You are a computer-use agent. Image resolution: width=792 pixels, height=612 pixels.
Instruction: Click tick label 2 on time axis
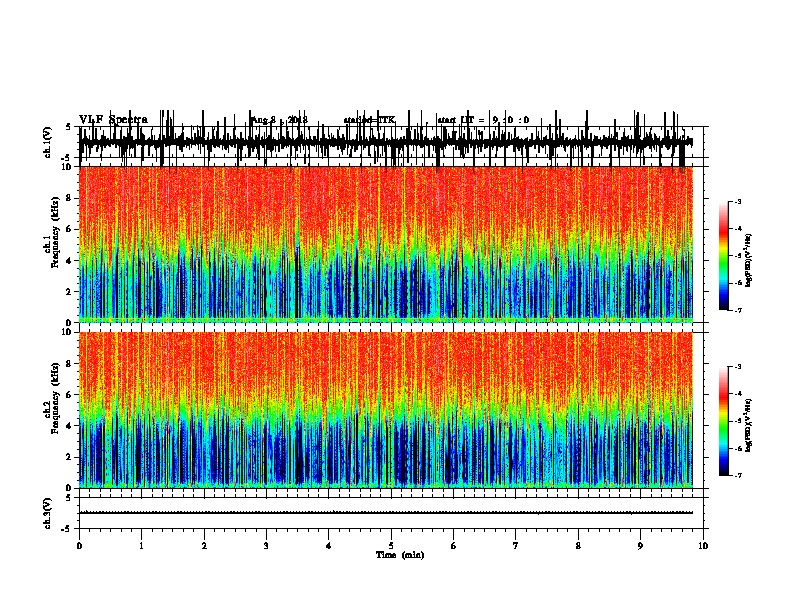[204, 546]
